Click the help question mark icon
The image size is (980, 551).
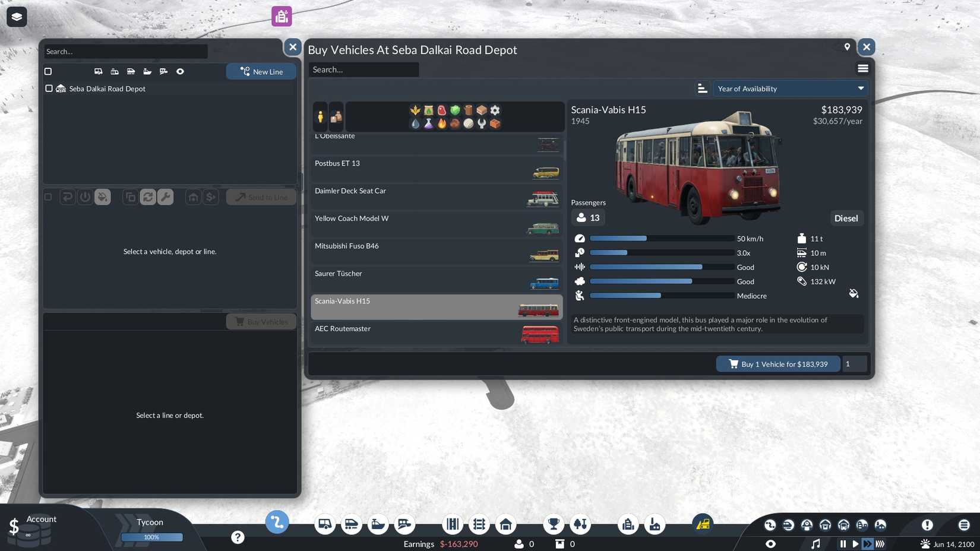[x=238, y=537]
